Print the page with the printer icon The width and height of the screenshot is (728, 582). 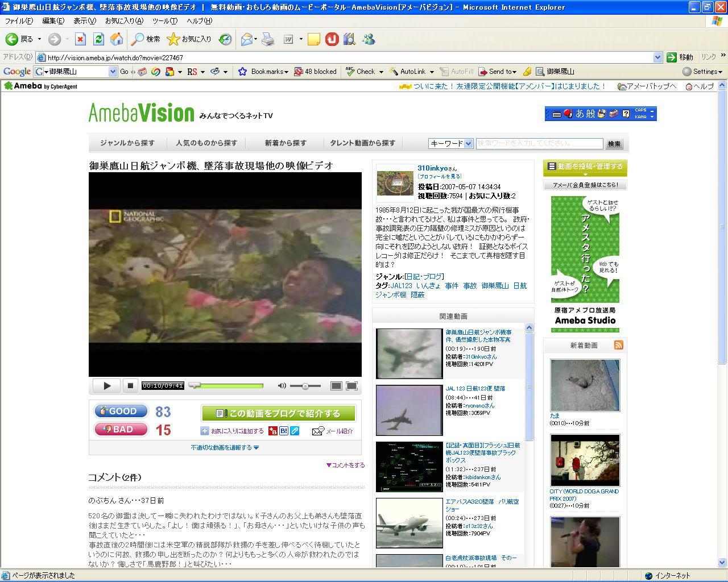(x=268, y=39)
